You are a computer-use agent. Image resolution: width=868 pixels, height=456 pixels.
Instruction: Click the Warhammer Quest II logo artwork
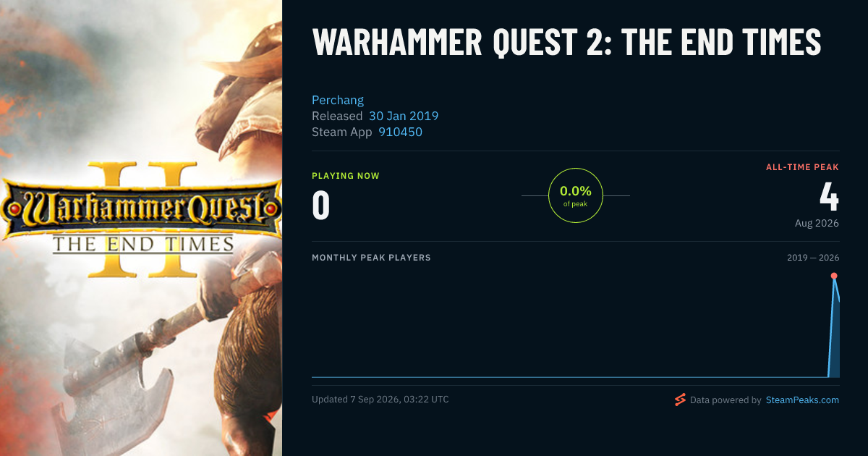point(141,220)
